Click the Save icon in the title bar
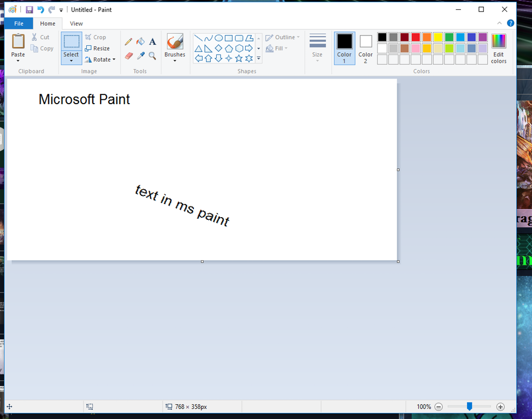Viewport: 532px width, 419px height. point(29,9)
